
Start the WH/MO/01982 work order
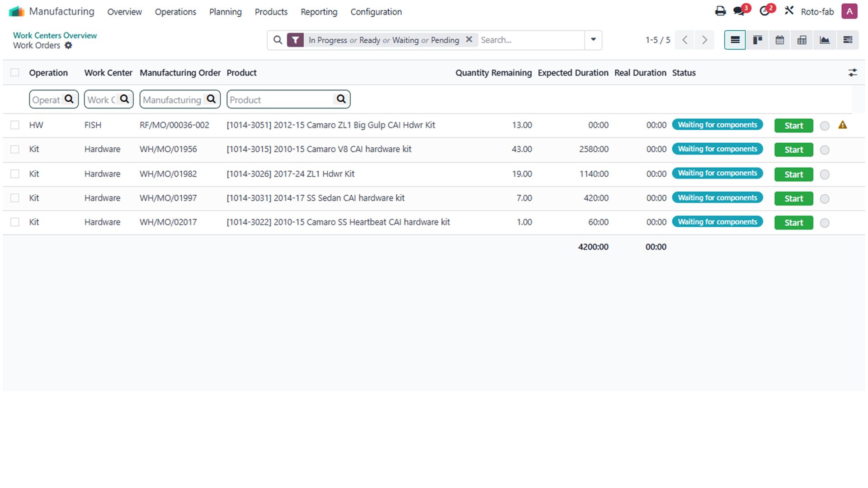click(x=793, y=174)
